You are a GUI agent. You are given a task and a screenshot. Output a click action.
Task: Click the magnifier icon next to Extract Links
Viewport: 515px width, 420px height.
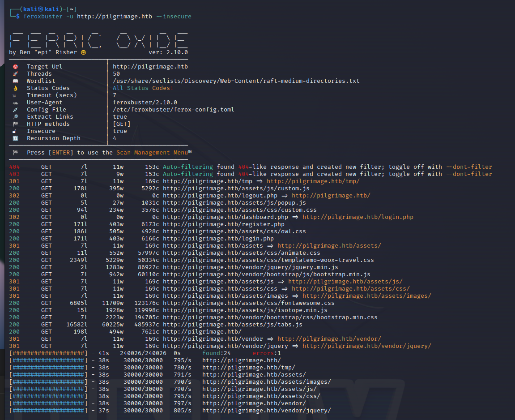[15, 117]
